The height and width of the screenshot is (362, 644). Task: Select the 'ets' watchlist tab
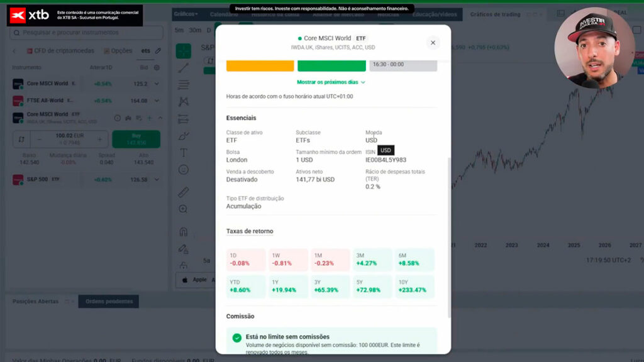pyautogui.click(x=146, y=51)
